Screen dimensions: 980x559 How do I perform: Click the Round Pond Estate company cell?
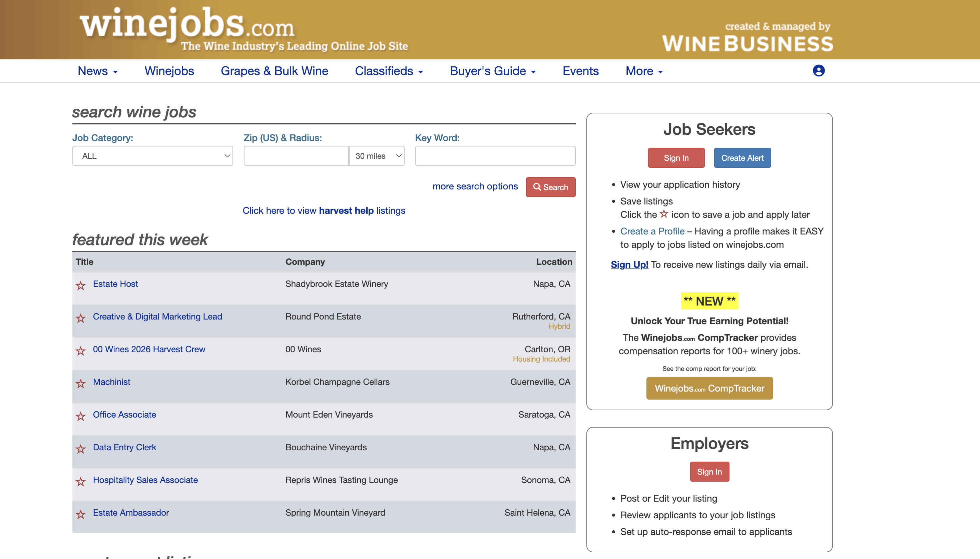point(323,317)
